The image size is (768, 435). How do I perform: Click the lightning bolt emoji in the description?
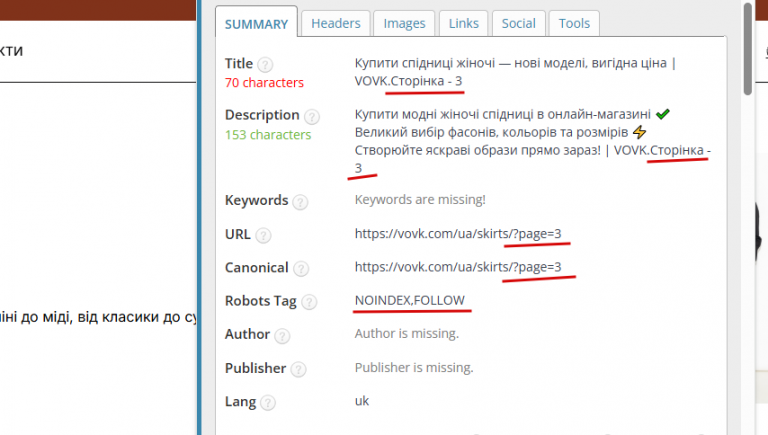(640, 132)
